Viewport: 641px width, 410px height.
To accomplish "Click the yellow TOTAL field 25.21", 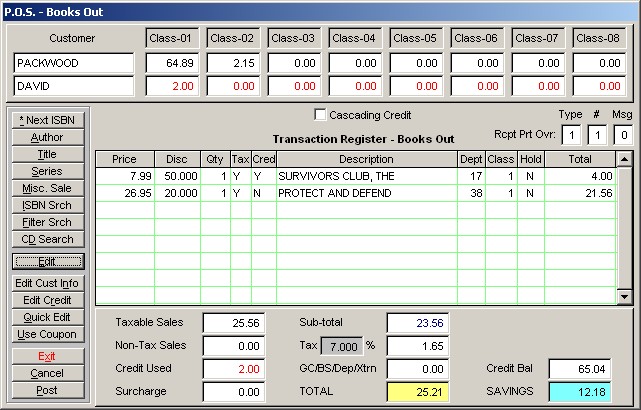I will [418, 392].
